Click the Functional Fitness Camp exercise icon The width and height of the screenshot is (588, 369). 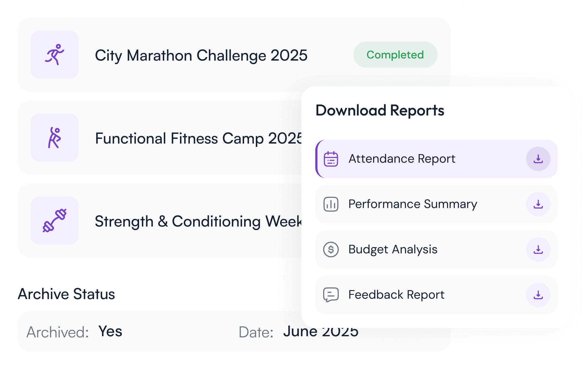[55, 138]
